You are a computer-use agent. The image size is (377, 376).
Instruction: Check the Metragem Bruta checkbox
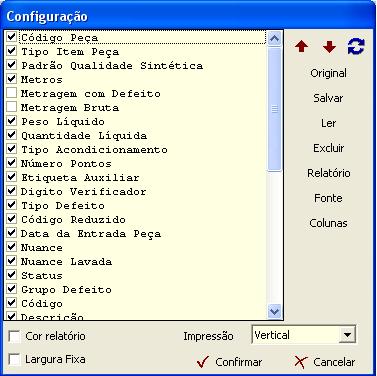click(12, 106)
